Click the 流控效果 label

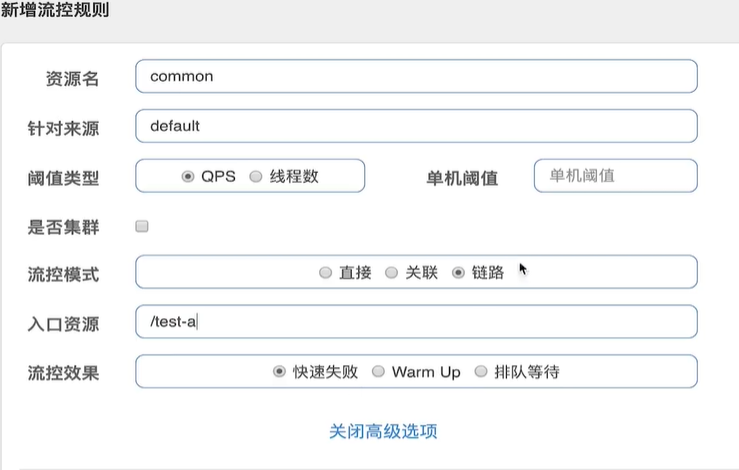pyautogui.click(x=63, y=373)
